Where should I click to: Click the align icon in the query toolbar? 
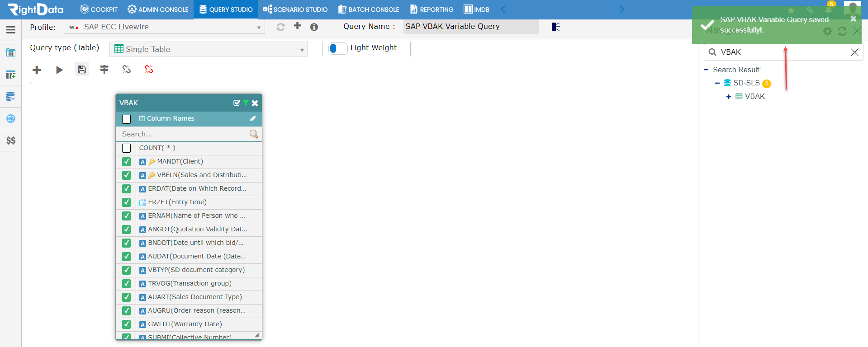click(104, 69)
